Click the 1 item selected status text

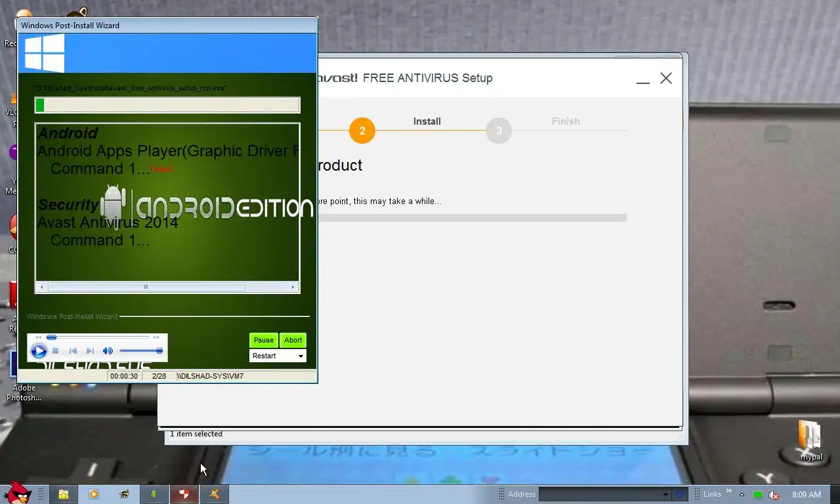(x=196, y=434)
